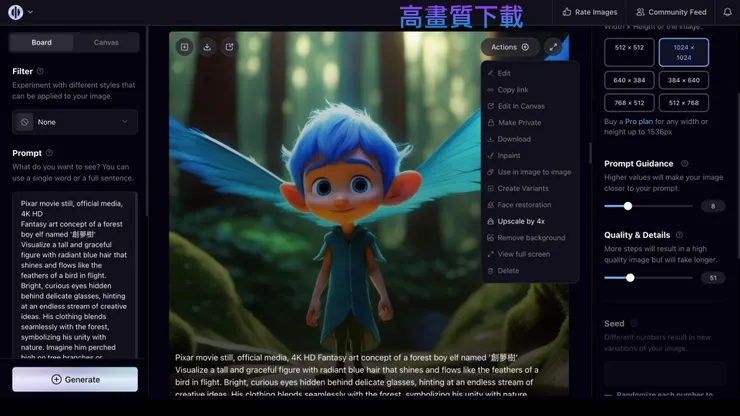Choose Delete in the Actions menu

pyautogui.click(x=529, y=271)
